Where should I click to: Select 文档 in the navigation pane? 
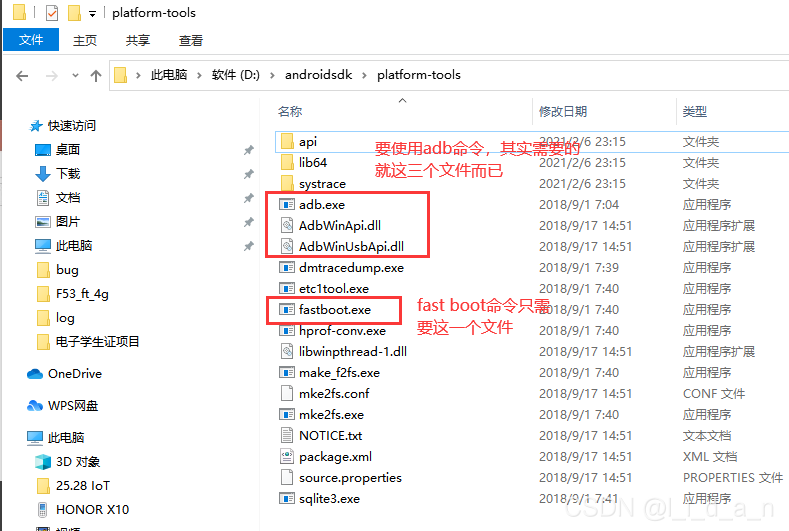(68, 198)
